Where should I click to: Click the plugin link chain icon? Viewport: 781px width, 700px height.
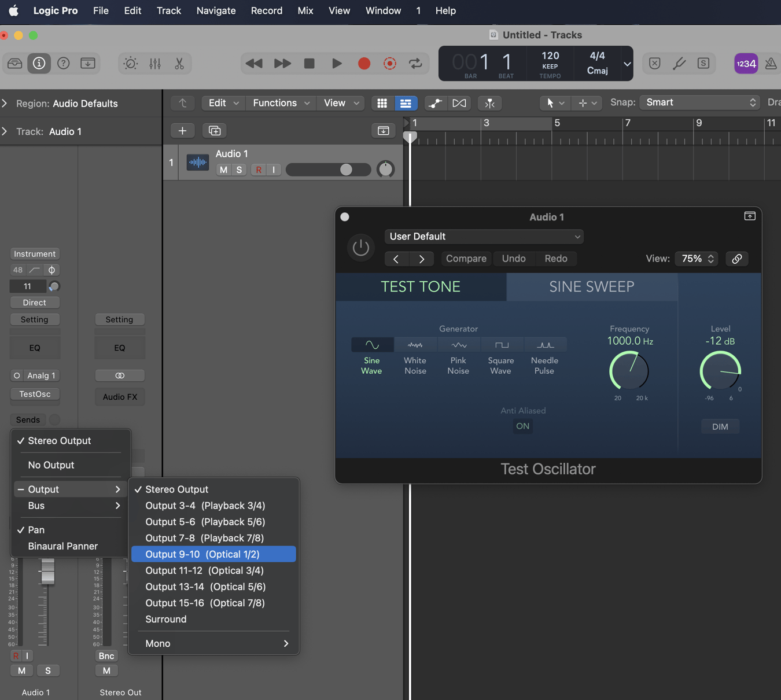click(736, 259)
